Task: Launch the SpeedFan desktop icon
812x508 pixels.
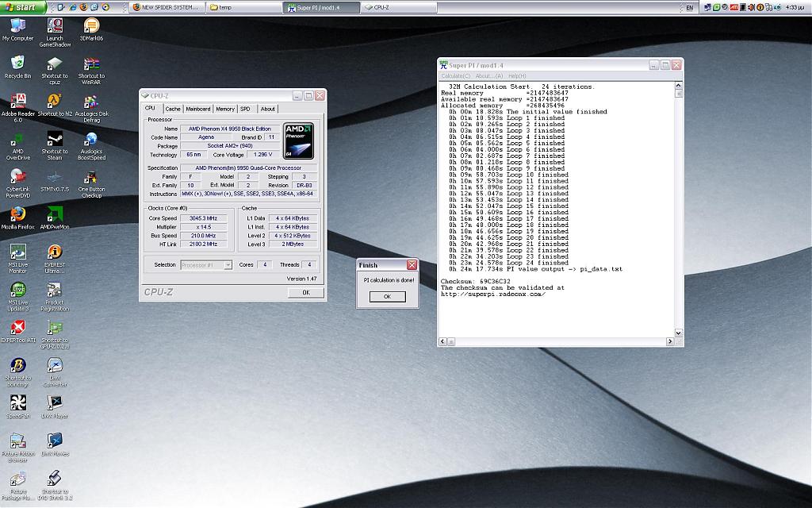Action: click(x=18, y=406)
